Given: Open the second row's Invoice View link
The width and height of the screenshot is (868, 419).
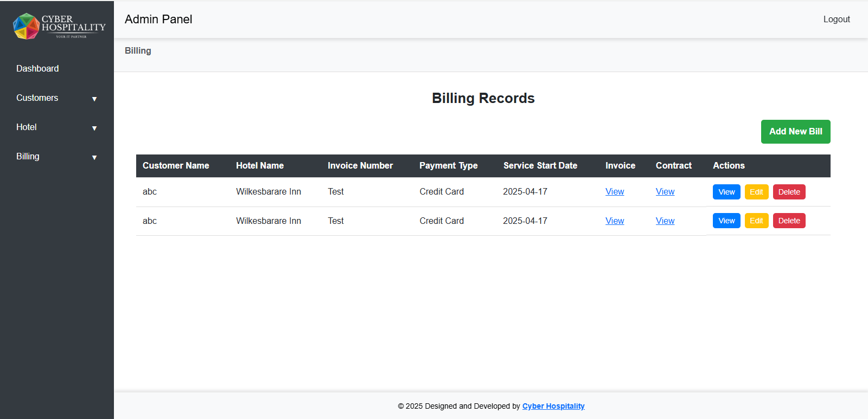Looking at the screenshot, I should 615,221.
